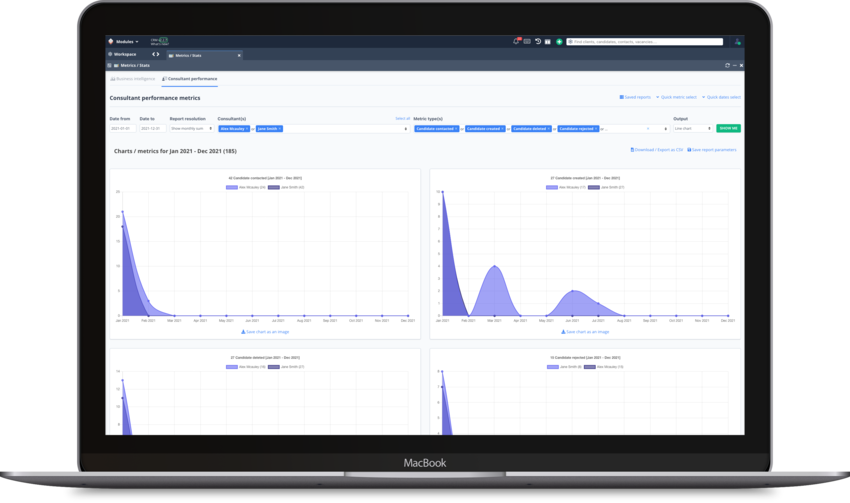Refresh the Metrics / Stats panel
Viewport: 850px width, 503px height.
tap(727, 66)
